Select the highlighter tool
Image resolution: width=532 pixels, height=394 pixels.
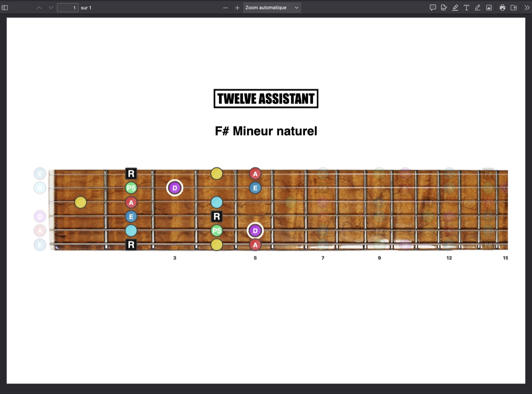coord(455,8)
